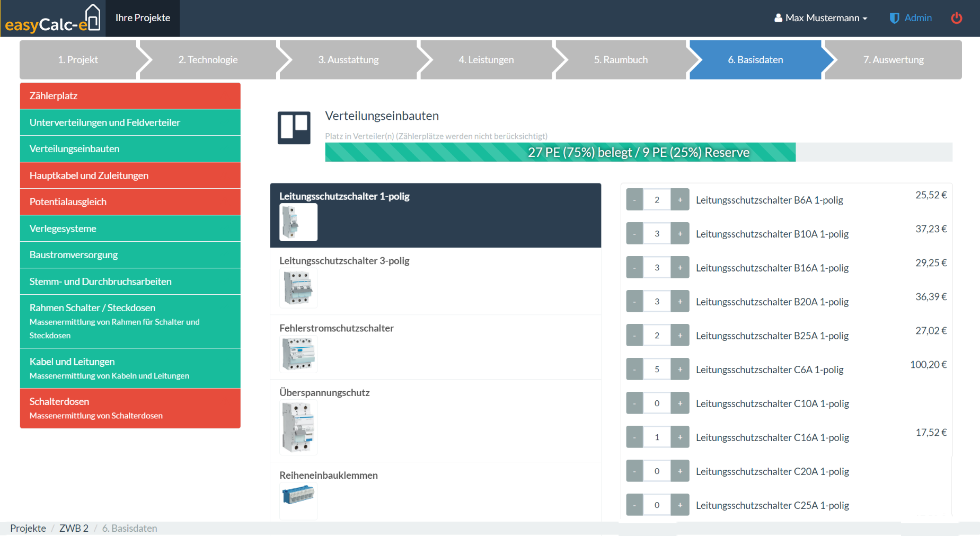This screenshot has width=980, height=536.
Task: Open Ihre Projekte in top navigation
Action: pos(143,18)
